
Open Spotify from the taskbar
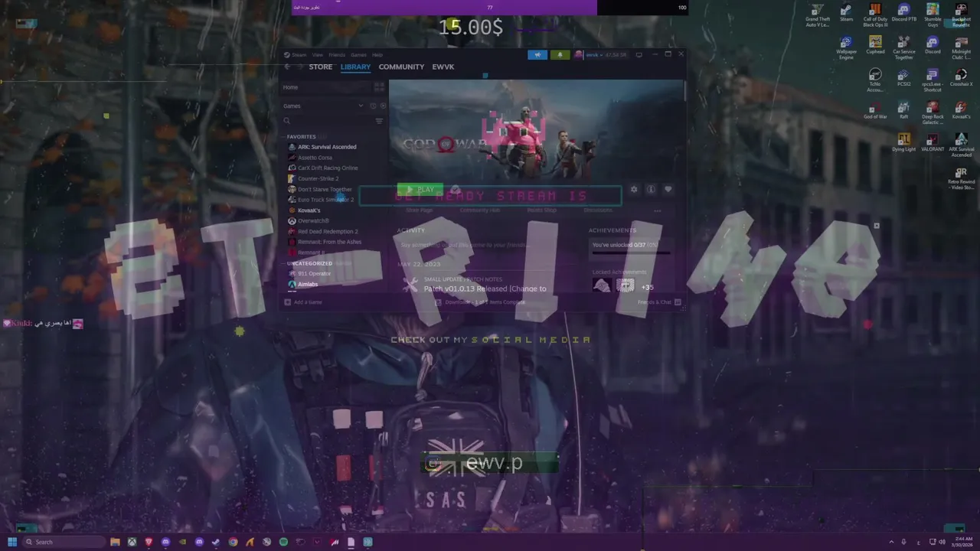point(283,542)
